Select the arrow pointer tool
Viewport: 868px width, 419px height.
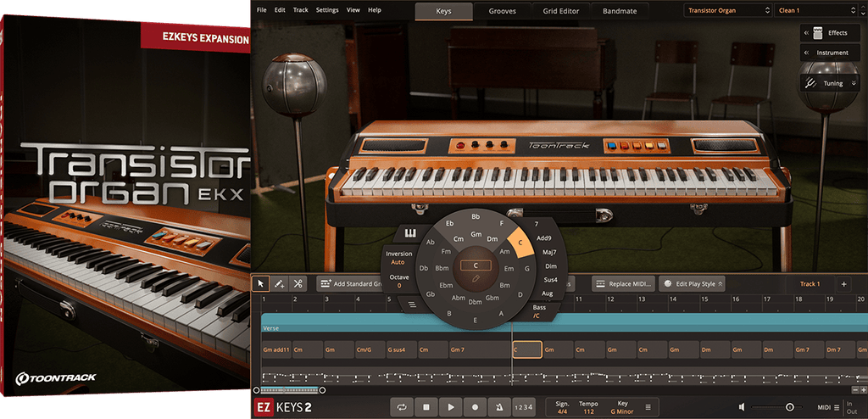coord(262,283)
